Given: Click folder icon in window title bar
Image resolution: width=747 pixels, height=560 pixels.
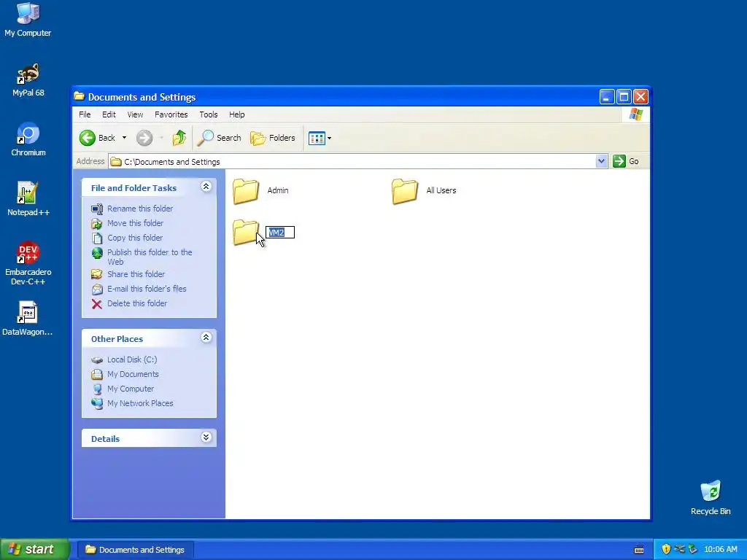Looking at the screenshot, I should pyautogui.click(x=79, y=97).
